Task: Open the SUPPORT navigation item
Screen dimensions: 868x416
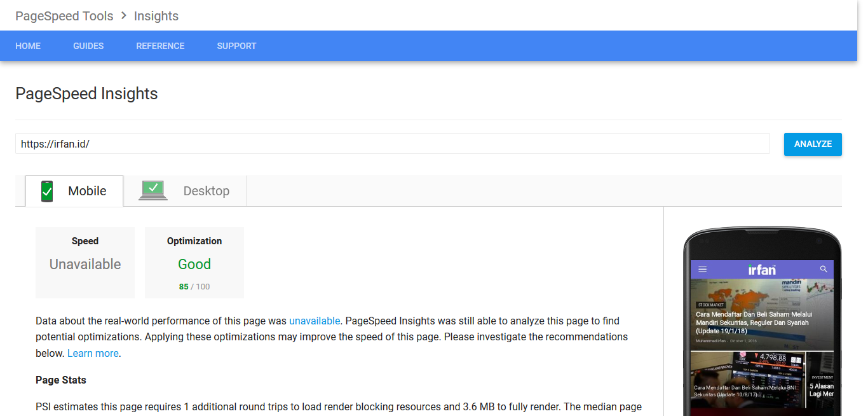Action: tap(236, 46)
